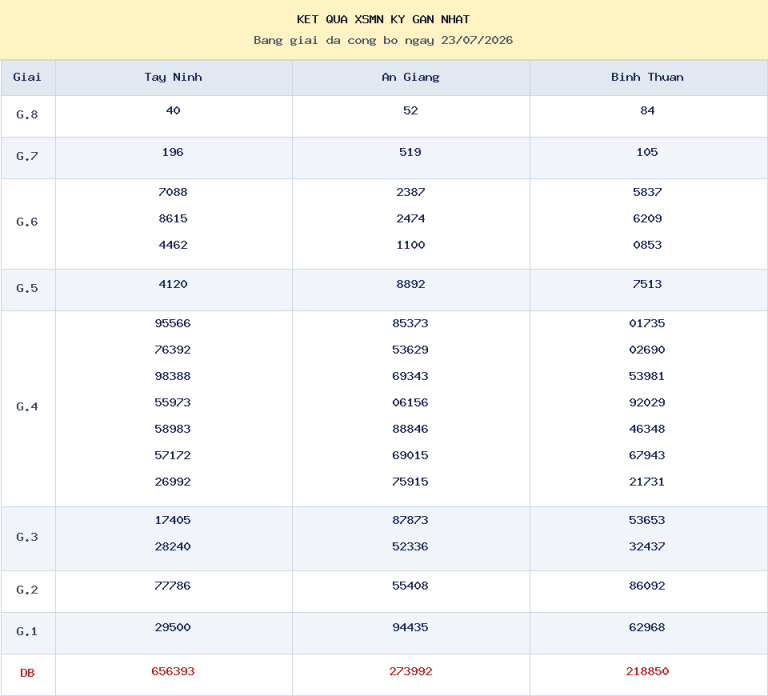768x696 pixels.
Task: Click the KET QUA XSMN KY GAN NHAT title
Action: 383,20
